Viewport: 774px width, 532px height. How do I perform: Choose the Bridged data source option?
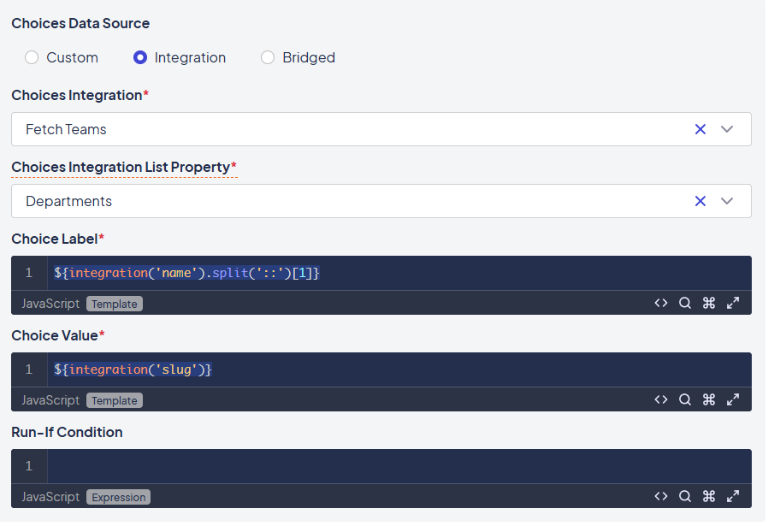[268, 58]
